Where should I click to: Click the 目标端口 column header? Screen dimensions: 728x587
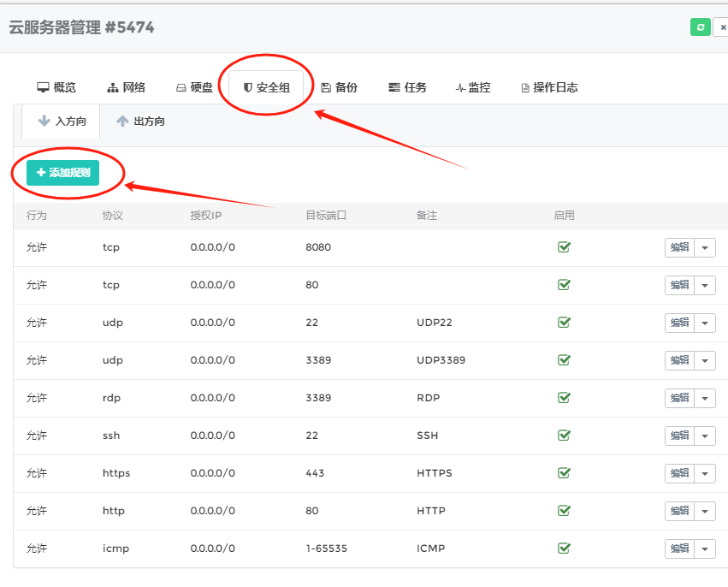[x=326, y=216]
